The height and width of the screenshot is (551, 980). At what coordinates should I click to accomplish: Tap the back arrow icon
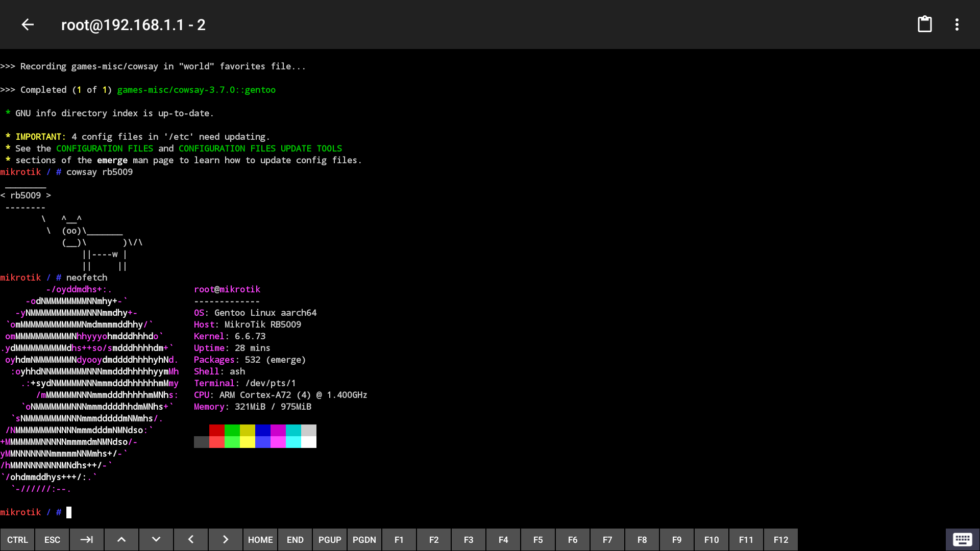28,24
